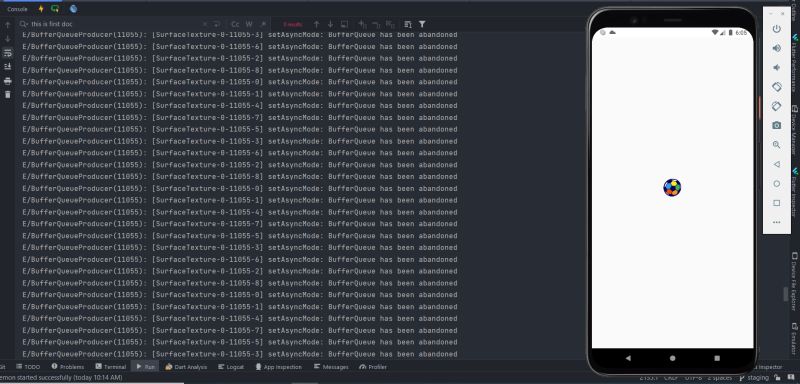Open emulator extended controls (three dots)
Screen dimensions: 800x384
coord(777,222)
